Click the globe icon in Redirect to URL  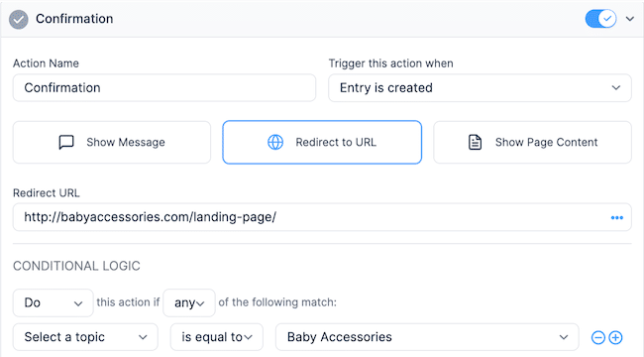point(275,143)
